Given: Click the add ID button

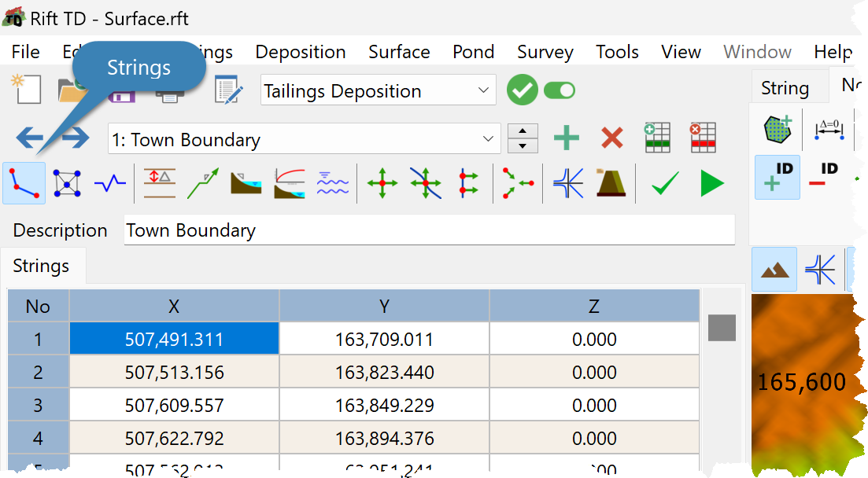Looking at the screenshot, I should pos(778,177).
